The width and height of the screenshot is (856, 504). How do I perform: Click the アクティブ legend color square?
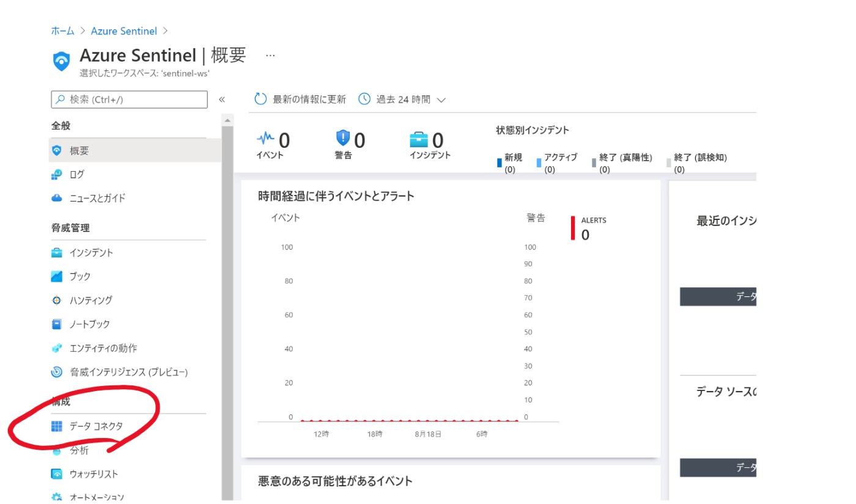pyautogui.click(x=539, y=163)
